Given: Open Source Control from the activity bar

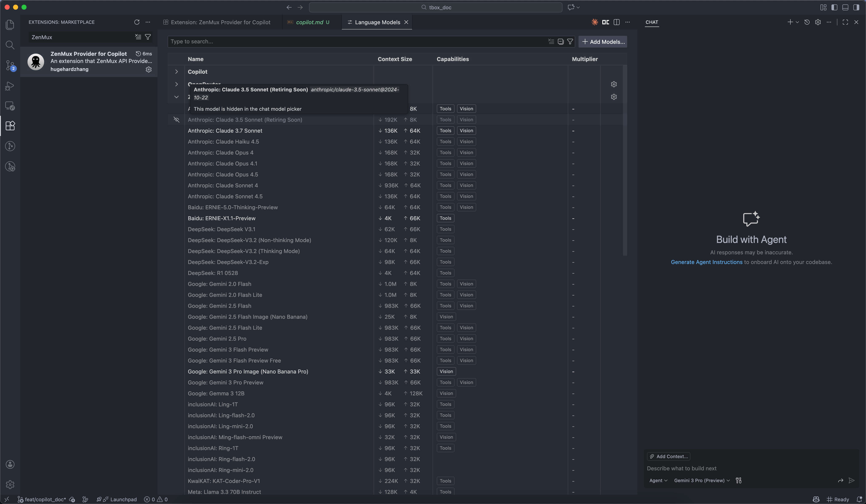Looking at the screenshot, I should click(x=10, y=65).
